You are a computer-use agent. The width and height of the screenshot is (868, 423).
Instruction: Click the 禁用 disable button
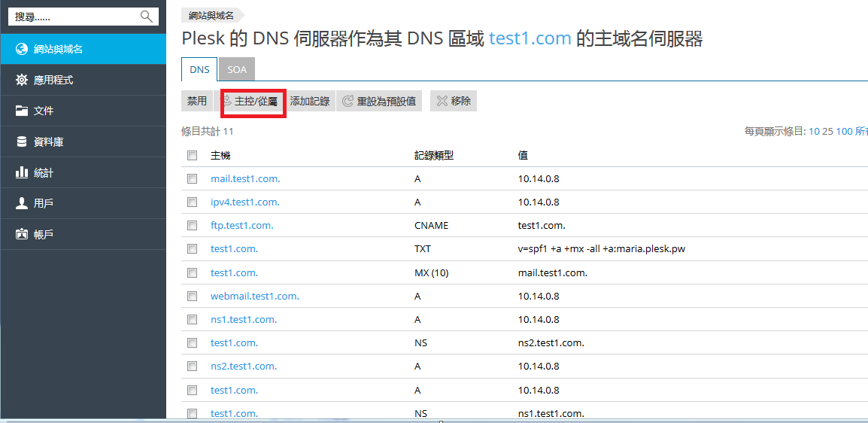196,102
